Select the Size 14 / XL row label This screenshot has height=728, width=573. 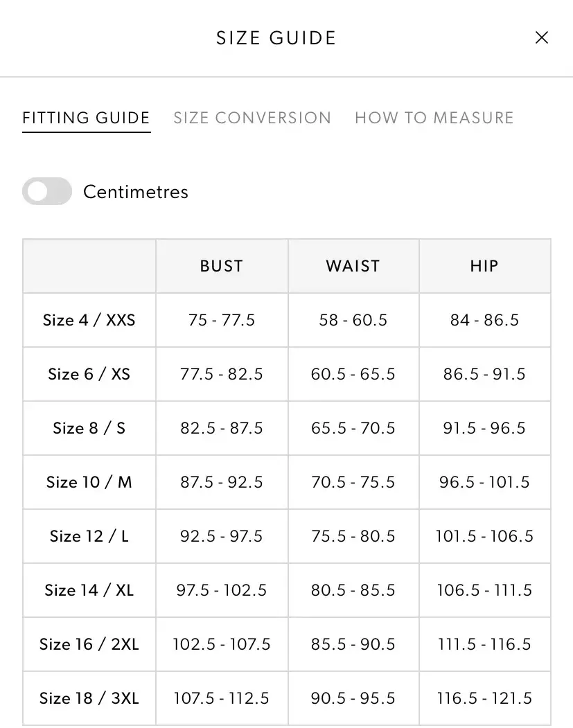[89, 590]
